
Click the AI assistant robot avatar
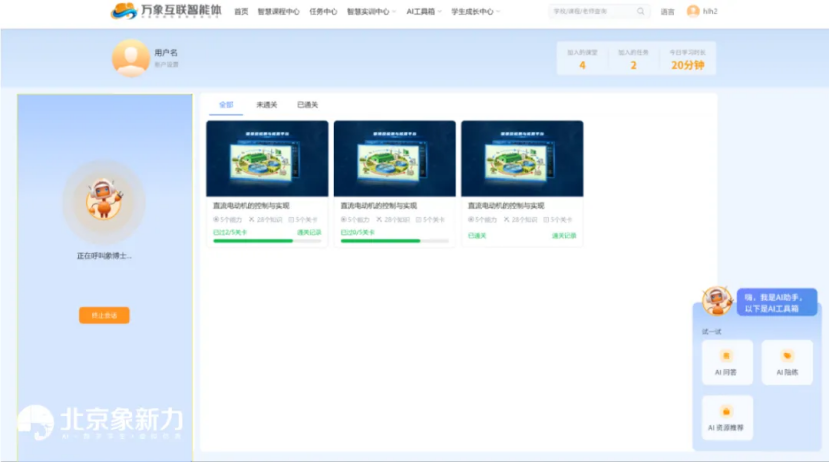[716, 300]
